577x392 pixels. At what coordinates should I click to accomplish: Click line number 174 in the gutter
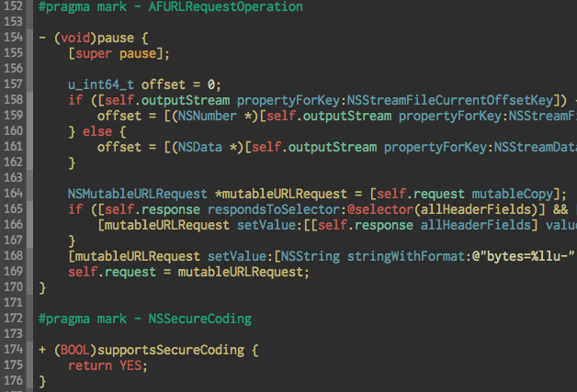click(13, 349)
